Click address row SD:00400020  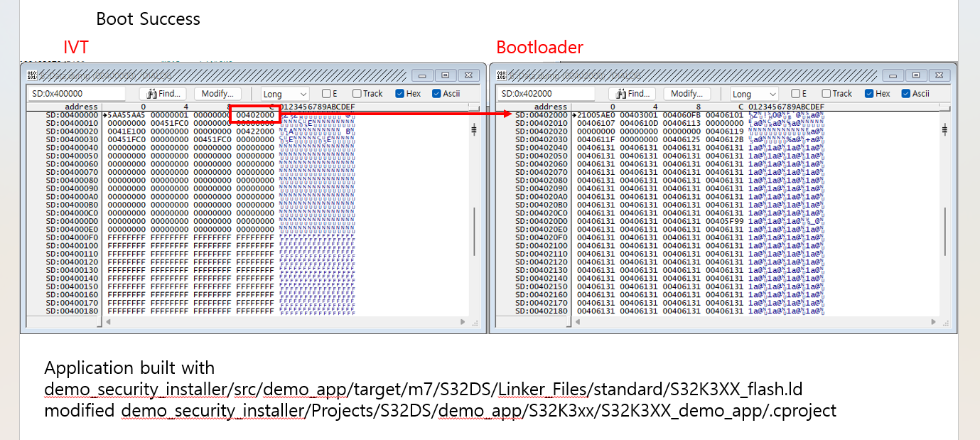coord(72,132)
